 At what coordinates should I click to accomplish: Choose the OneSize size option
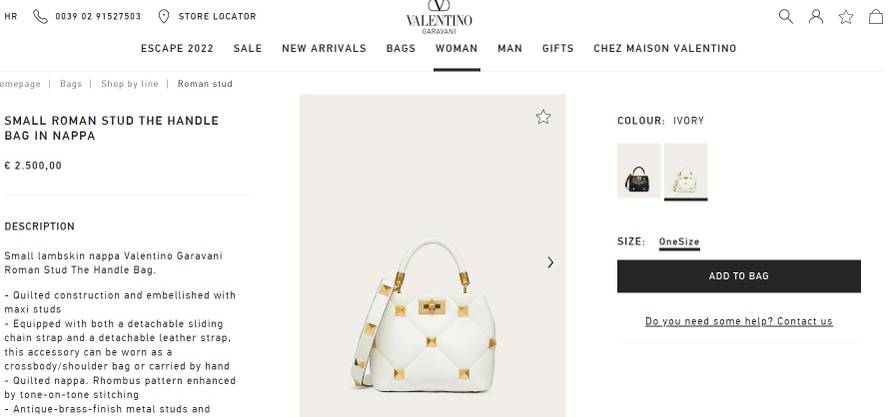(679, 242)
